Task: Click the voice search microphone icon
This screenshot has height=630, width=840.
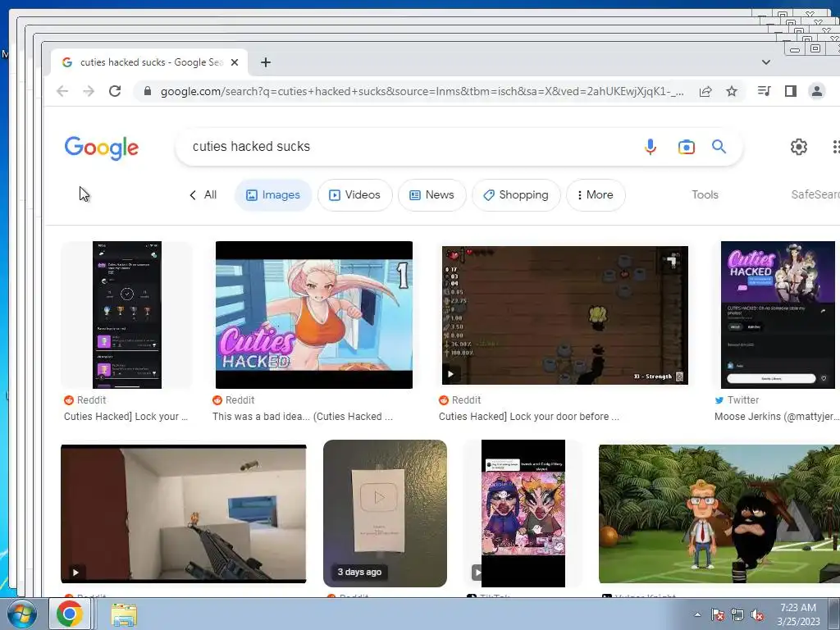Action: [651, 147]
